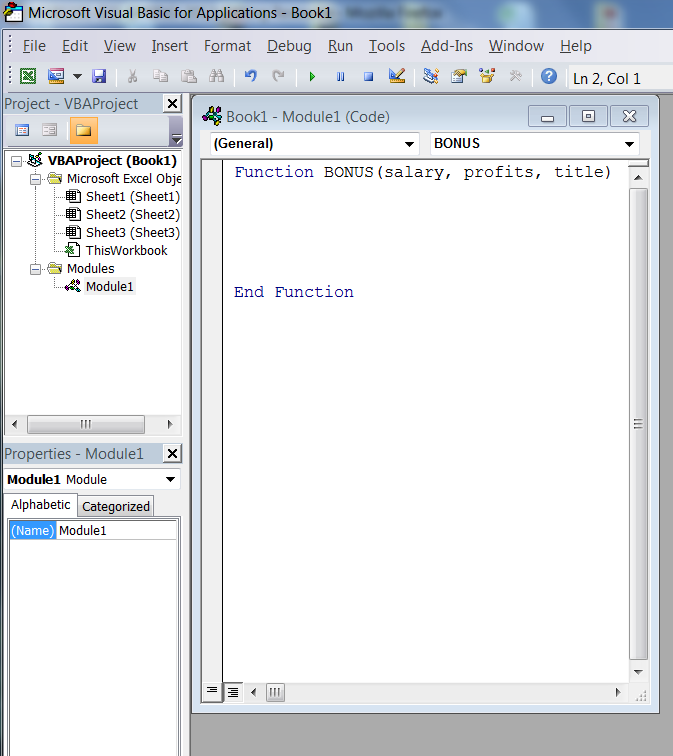Click the Break pause icon

[x=340, y=77]
